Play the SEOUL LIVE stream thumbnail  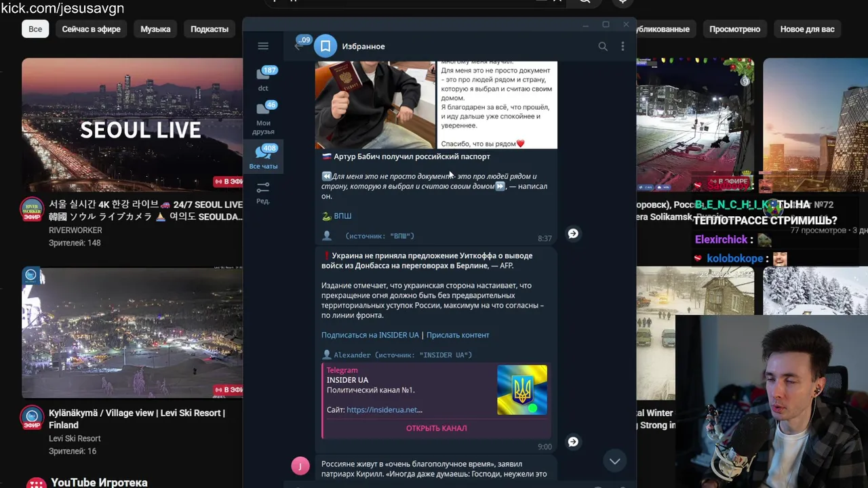pos(132,125)
